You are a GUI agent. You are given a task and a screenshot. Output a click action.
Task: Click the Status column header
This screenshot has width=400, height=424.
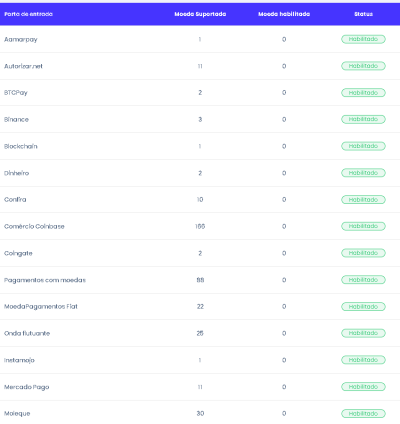click(x=363, y=14)
